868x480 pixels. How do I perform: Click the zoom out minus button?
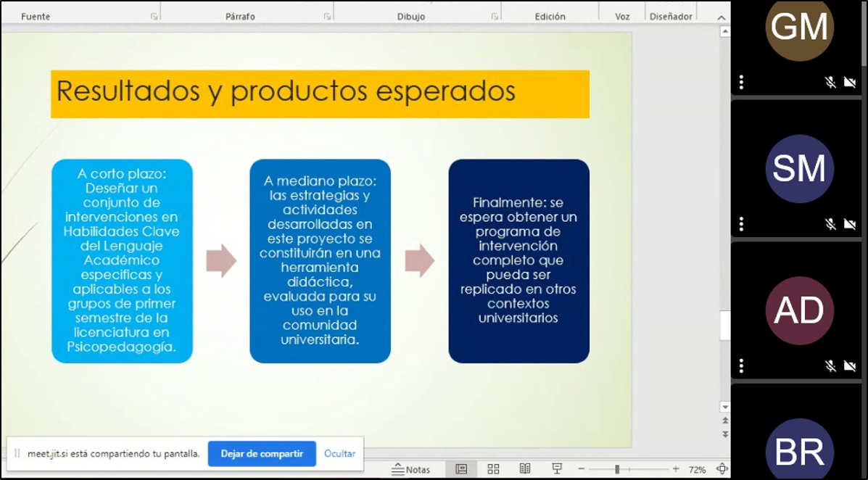tap(581, 469)
